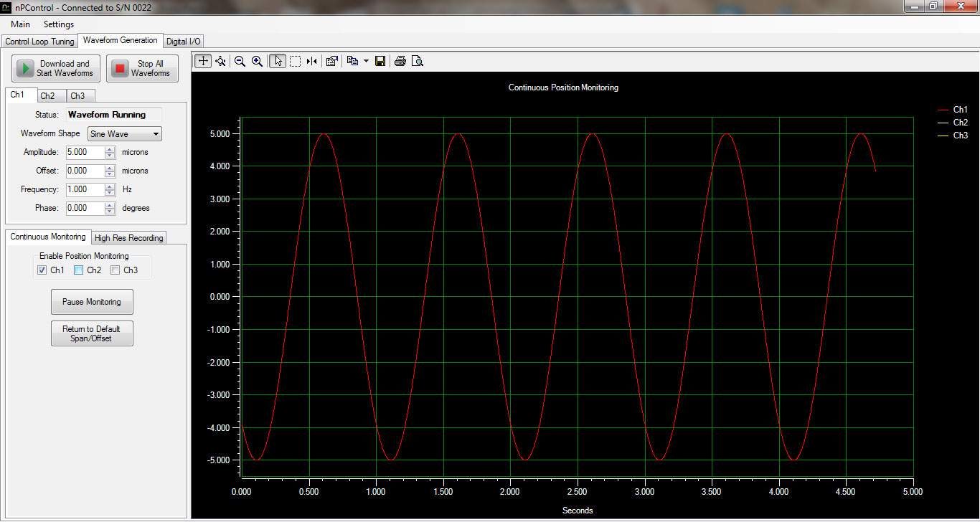Enable Ch3 position monitoring

pyautogui.click(x=115, y=270)
